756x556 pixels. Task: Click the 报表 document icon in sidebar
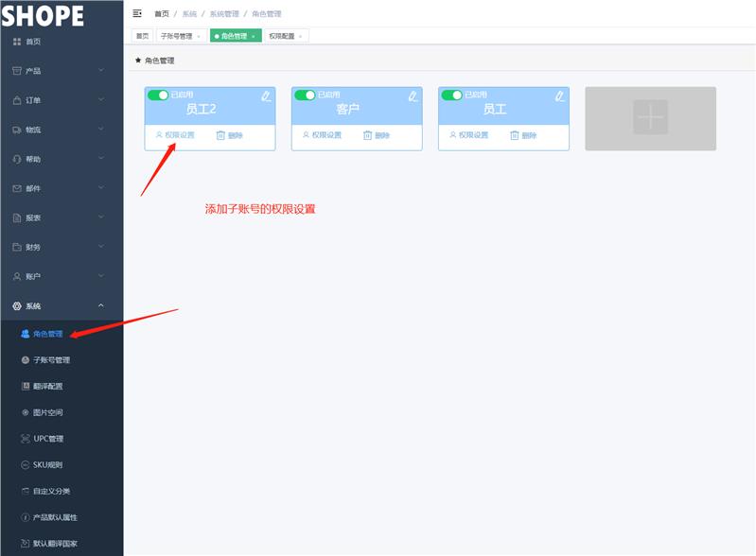17,217
